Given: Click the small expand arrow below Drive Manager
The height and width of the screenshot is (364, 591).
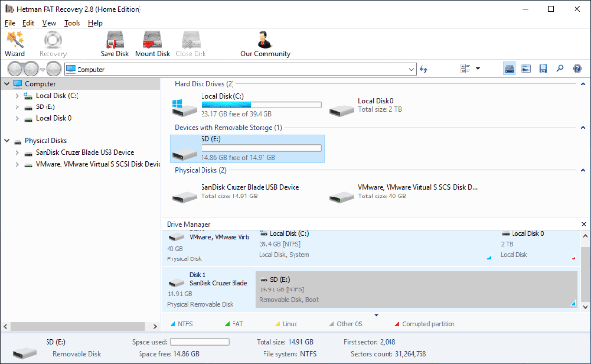Looking at the screenshot, I should tap(376, 315).
